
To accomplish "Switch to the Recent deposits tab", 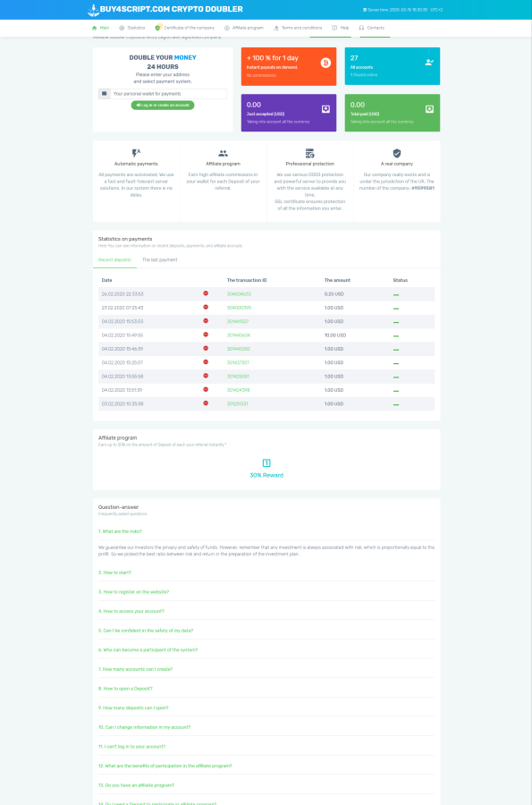I will [x=115, y=259].
